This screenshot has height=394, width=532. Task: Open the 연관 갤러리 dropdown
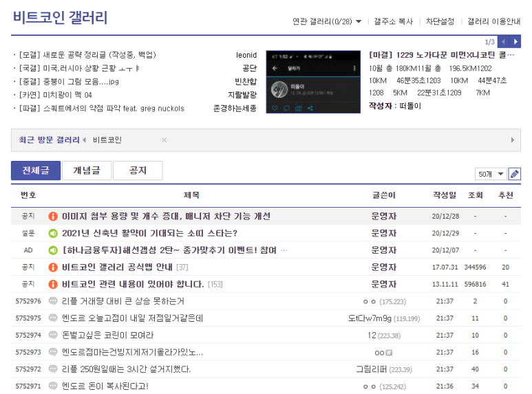point(327,21)
